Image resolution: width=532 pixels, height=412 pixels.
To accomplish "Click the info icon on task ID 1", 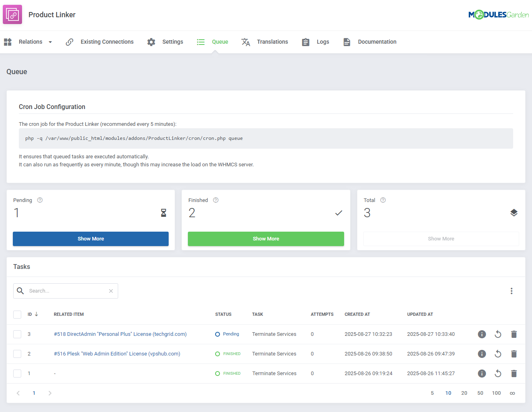I will tap(482, 373).
